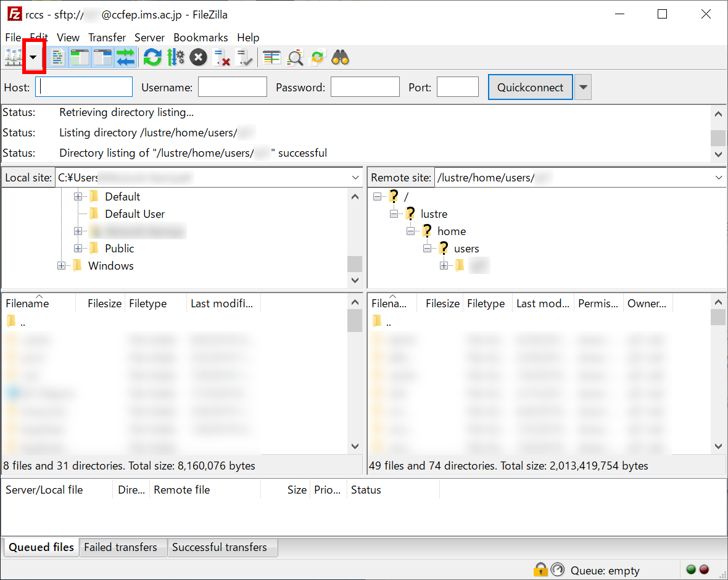Open the Local site path dropdown

coord(355,178)
